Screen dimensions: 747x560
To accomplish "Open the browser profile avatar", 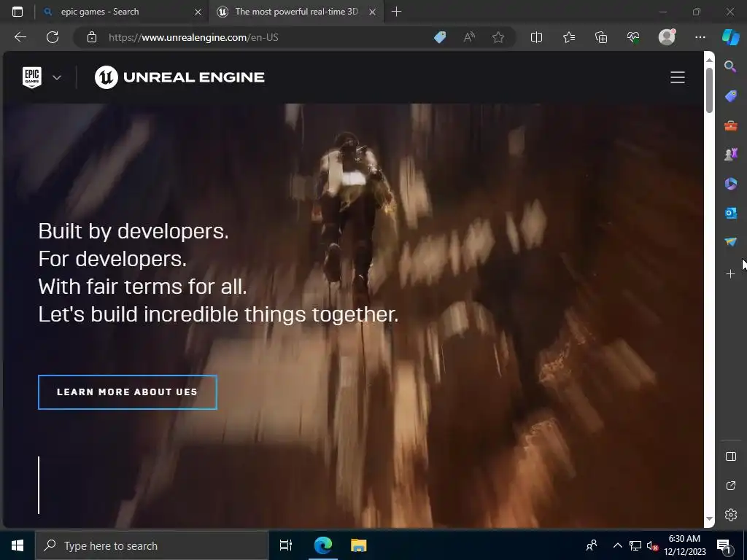I will [x=667, y=37].
